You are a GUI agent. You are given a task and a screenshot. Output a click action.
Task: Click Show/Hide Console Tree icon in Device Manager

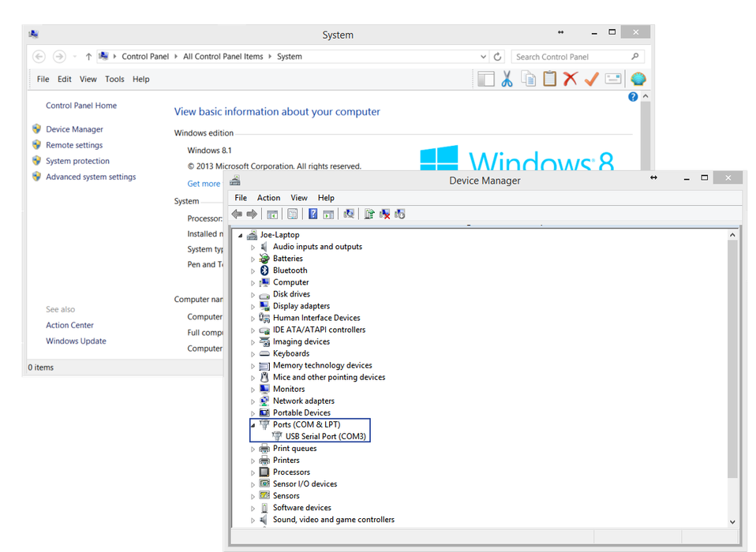pyautogui.click(x=272, y=214)
